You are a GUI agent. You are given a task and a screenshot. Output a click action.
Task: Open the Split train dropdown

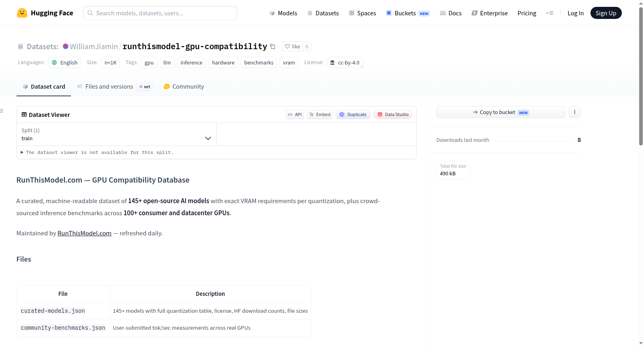click(x=116, y=134)
